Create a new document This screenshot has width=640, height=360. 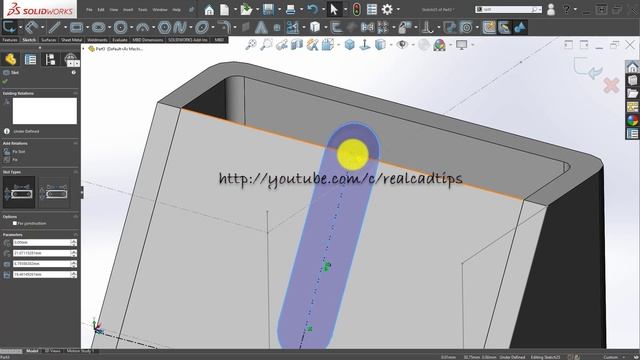tap(224, 9)
